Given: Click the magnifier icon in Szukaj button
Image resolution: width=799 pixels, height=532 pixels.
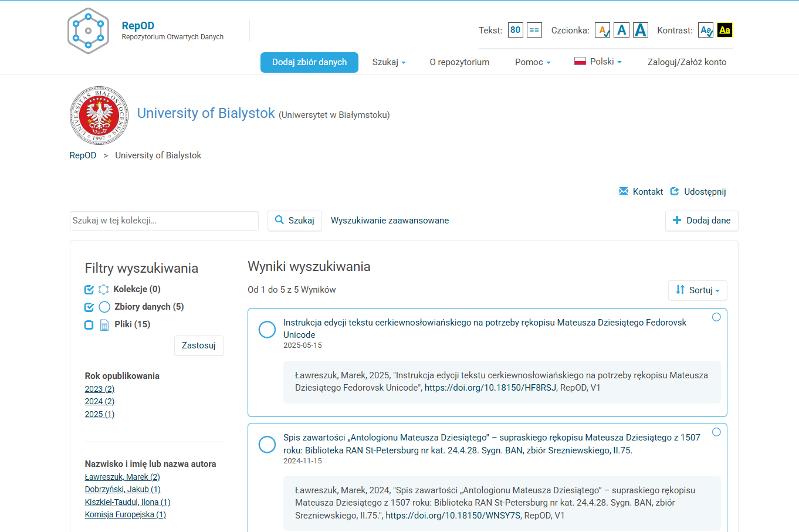Looking at the screenshot, I should 280,220.
